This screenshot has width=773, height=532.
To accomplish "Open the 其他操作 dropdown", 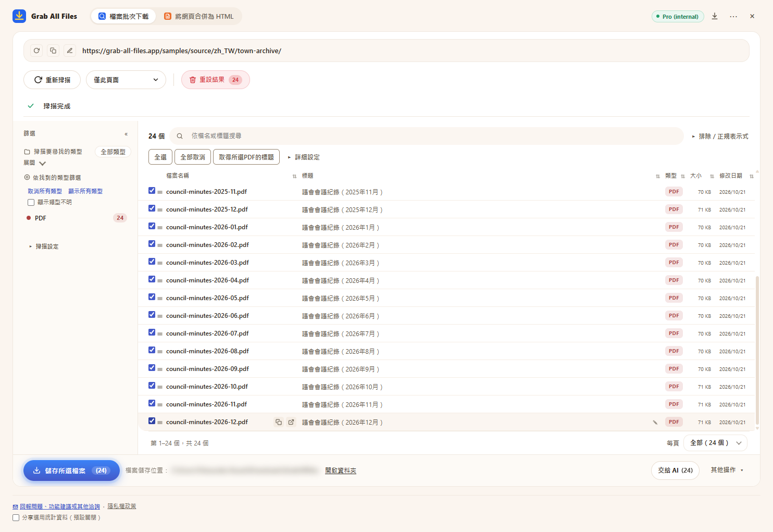I will pyautogui.click(x=727, y=470).
